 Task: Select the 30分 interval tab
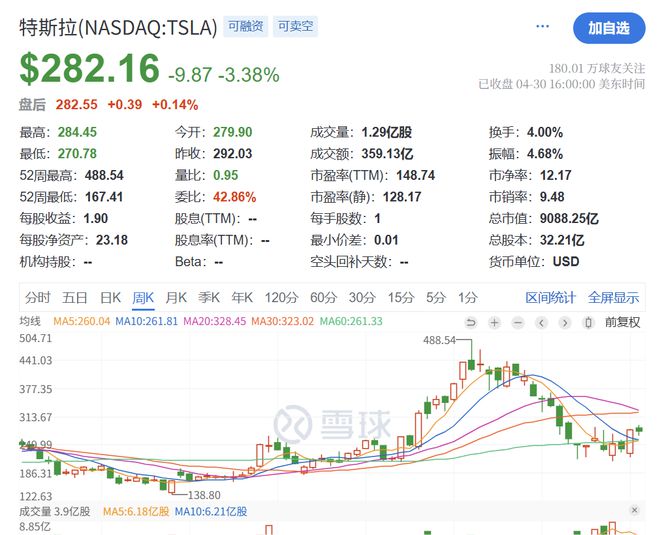(x=362, y=298)
